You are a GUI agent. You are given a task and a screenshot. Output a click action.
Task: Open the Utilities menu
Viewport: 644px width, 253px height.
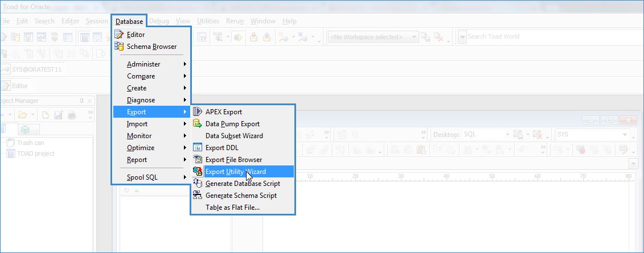tap(208, 22)
